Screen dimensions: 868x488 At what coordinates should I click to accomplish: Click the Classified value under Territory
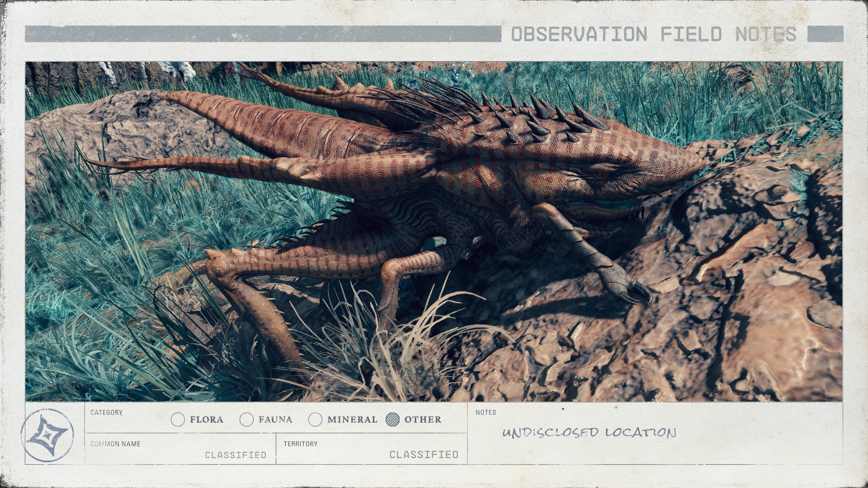(x=424, y=455)
